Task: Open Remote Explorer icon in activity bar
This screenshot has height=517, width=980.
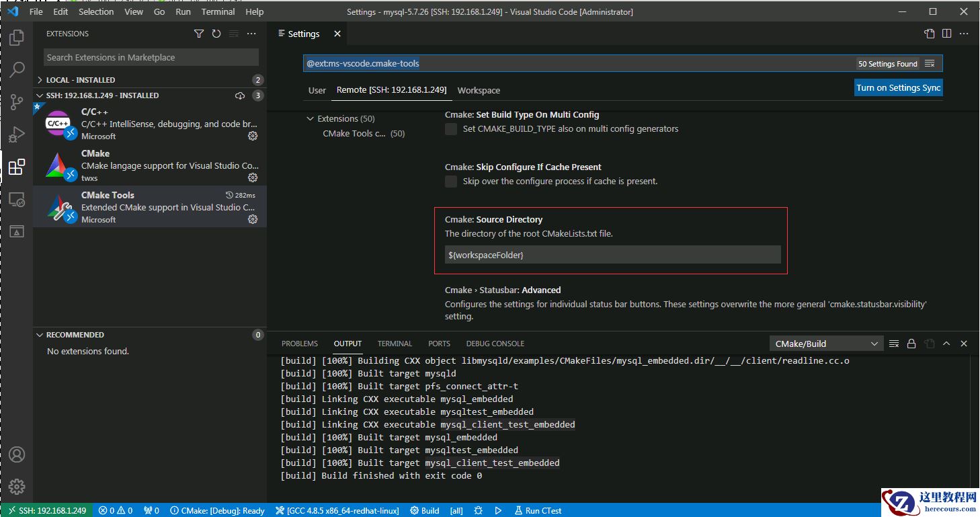Action: click(x=17, y=200)
